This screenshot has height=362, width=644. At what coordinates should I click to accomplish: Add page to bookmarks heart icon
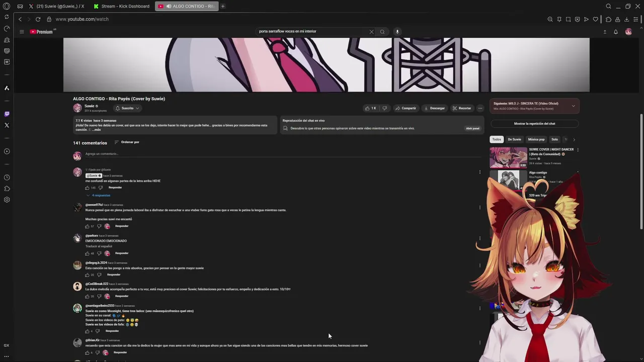pyautogui.click(x=596, y=19)
